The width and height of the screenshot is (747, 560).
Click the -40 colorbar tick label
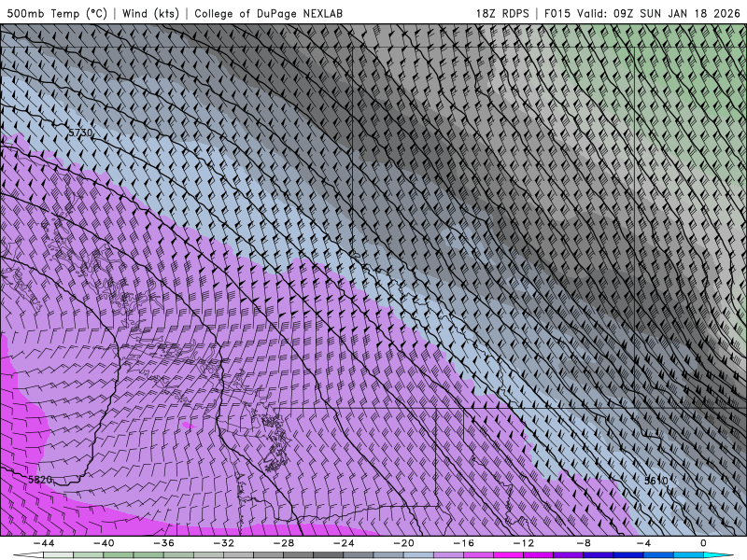104,543
